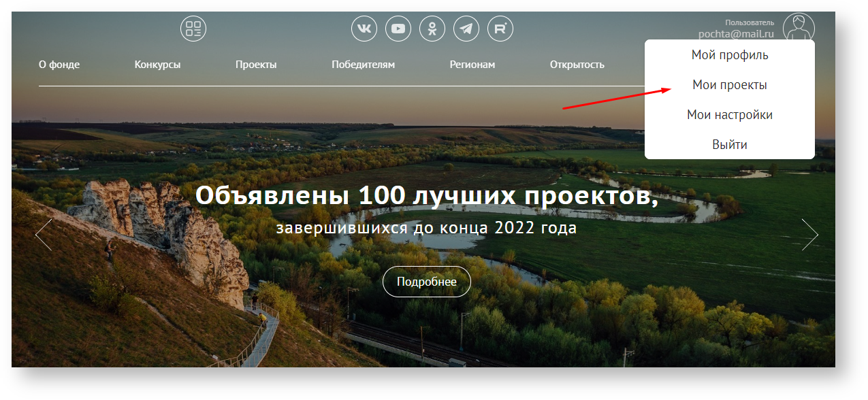Click the Odnoklassniki social icon
Screen dimensions: 868x400
432,29
